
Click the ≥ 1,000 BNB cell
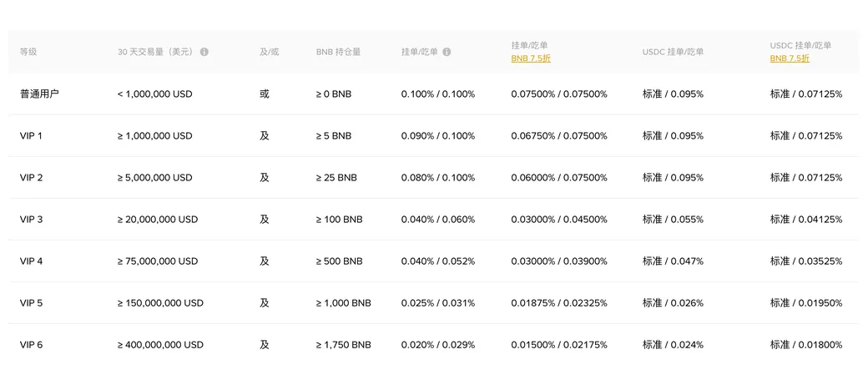pyautogui.click(x=344, y=303)
